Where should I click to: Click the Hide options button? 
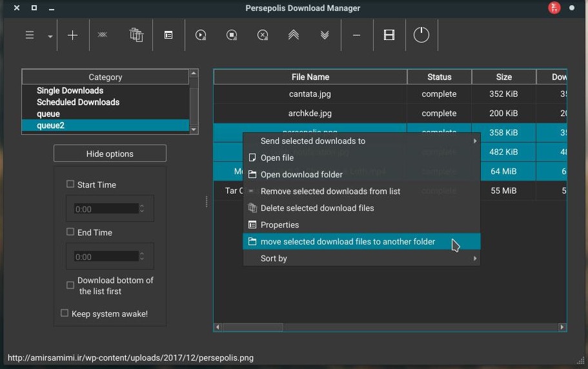[x=110, y=154]
